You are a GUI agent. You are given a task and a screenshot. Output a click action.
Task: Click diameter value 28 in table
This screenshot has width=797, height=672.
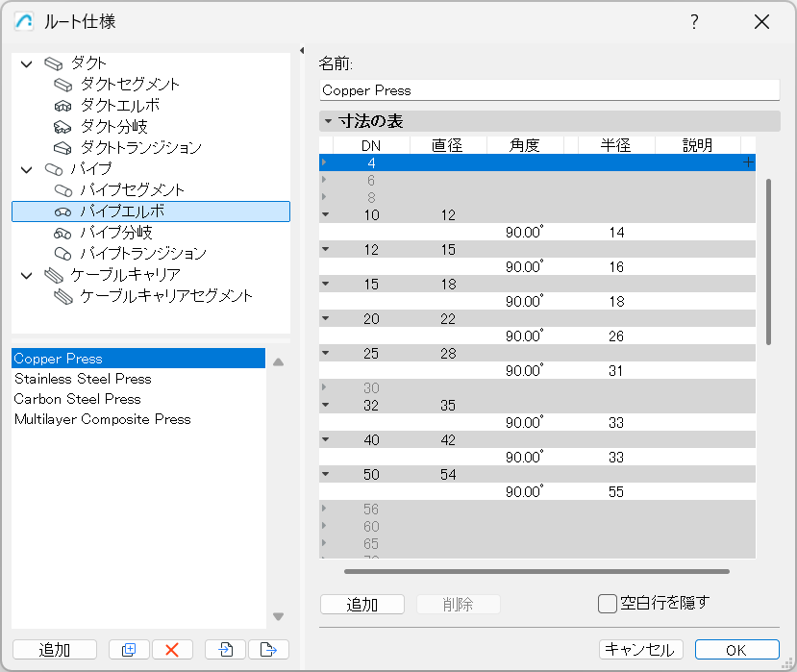pos(448,353)
